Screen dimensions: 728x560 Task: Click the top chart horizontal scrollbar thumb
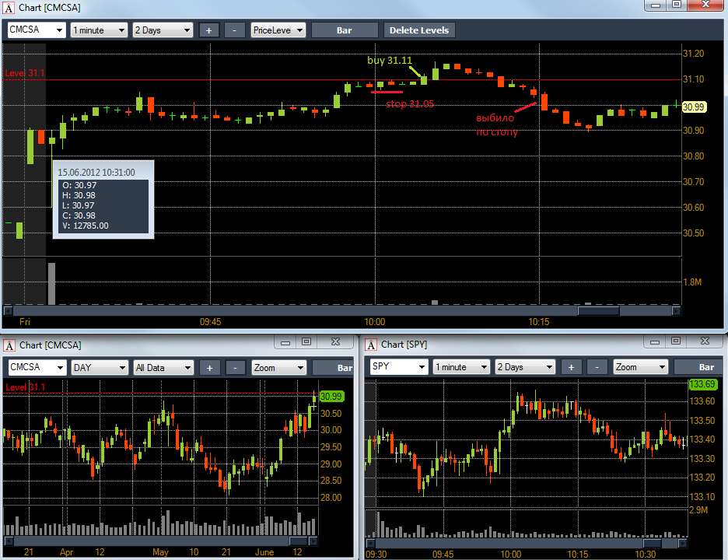tap(598, 310)
